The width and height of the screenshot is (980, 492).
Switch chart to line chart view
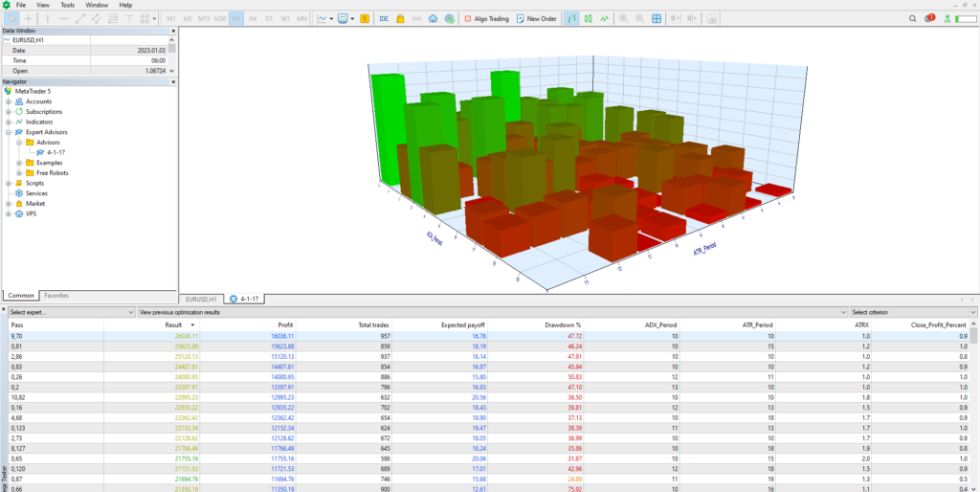tap(605, 18)
